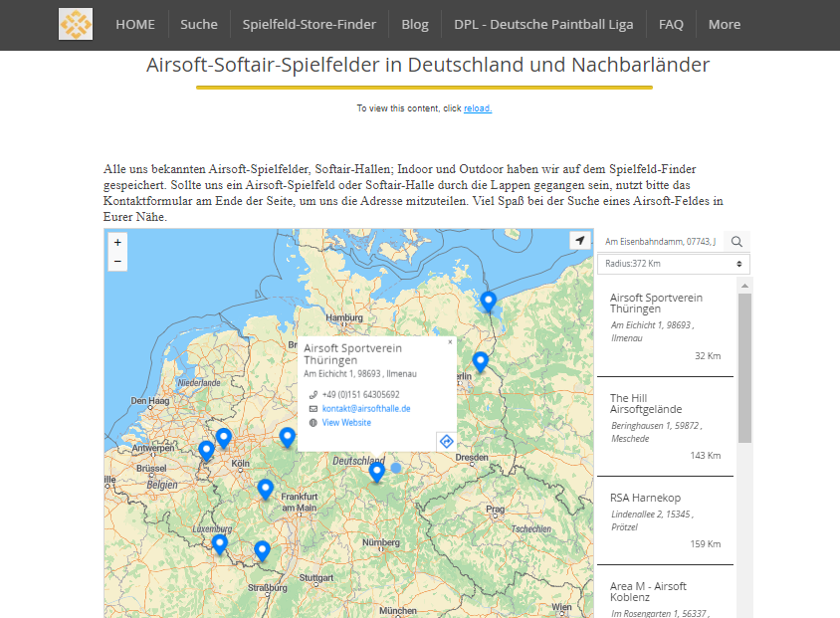Open the More navigation menu

724,25
